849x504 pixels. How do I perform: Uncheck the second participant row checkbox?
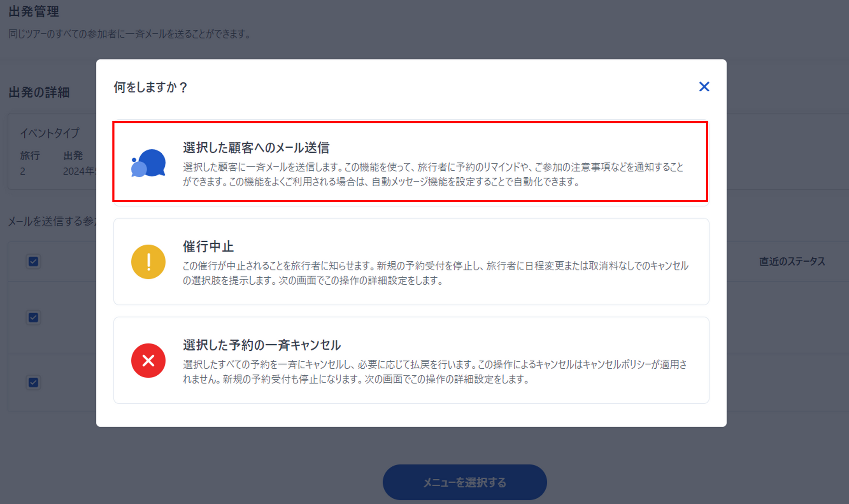coord(34,317)
